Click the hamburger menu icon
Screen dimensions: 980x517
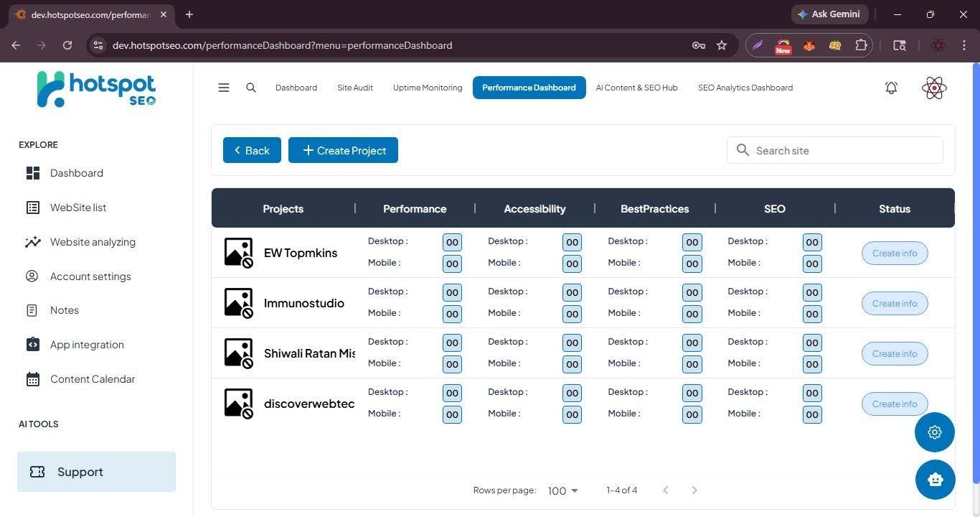click(224, 88)
